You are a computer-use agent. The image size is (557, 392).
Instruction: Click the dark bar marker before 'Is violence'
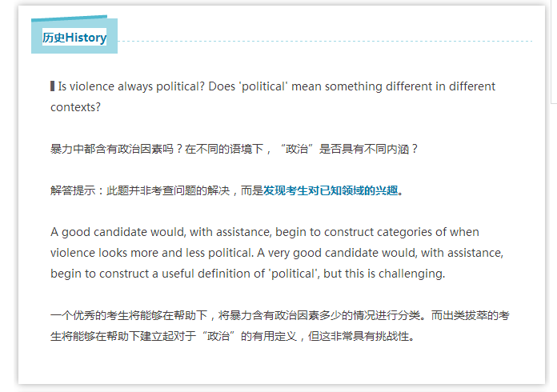click(53, 86)
